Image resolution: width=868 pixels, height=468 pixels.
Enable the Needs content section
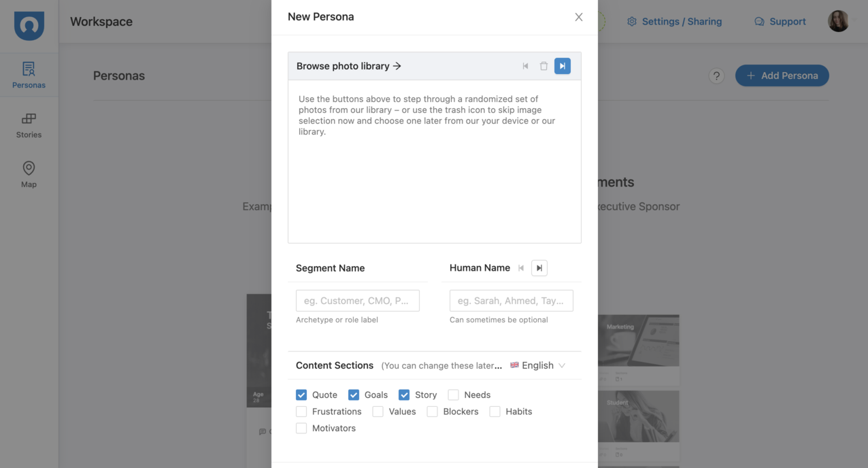[x=453, y=395]
